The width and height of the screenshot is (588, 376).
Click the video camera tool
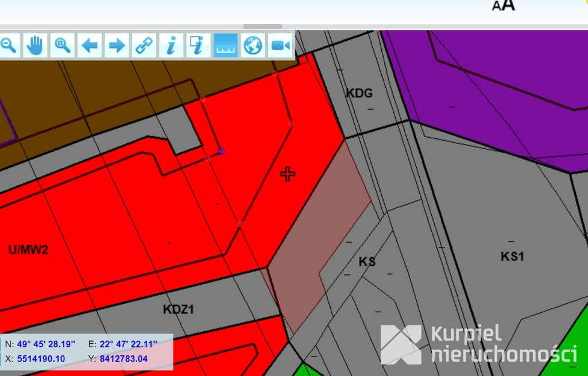click(280, 45)
